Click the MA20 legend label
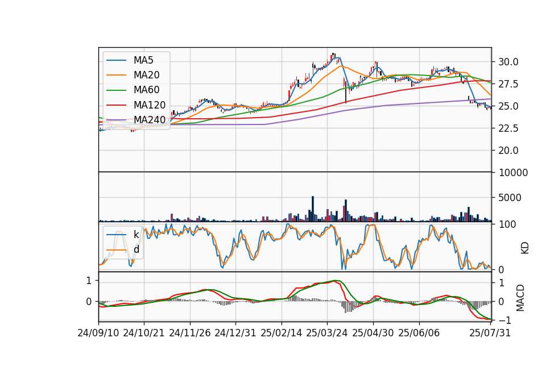The image size is (546, 392). [x=146, y=75]
